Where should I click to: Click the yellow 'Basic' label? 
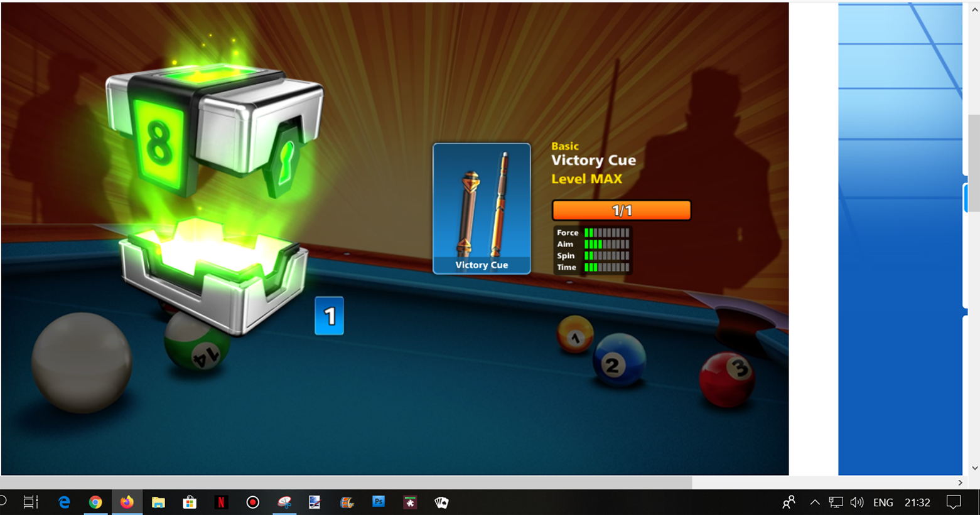coord(565,146)
